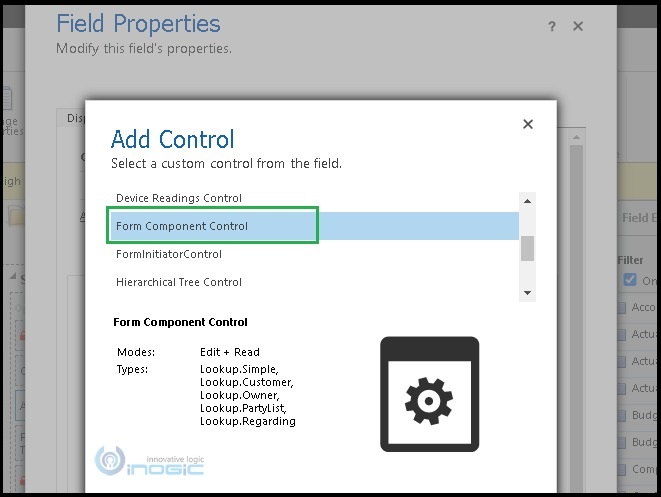Click the Form Component Control gear preview icon
Screen dimensions: 661x497
[429, 393]
